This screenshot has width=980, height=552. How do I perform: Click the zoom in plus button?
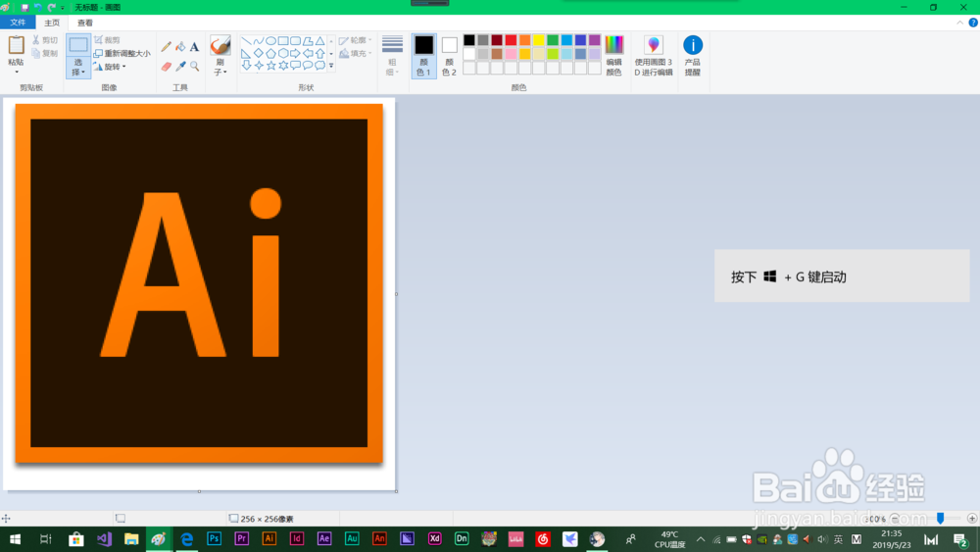coord(972,519)
